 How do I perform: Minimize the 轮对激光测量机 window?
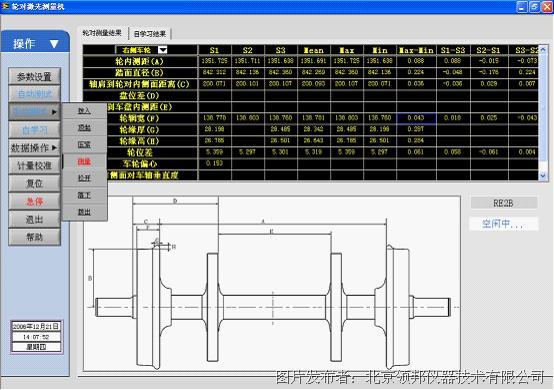tap(522, 6)
